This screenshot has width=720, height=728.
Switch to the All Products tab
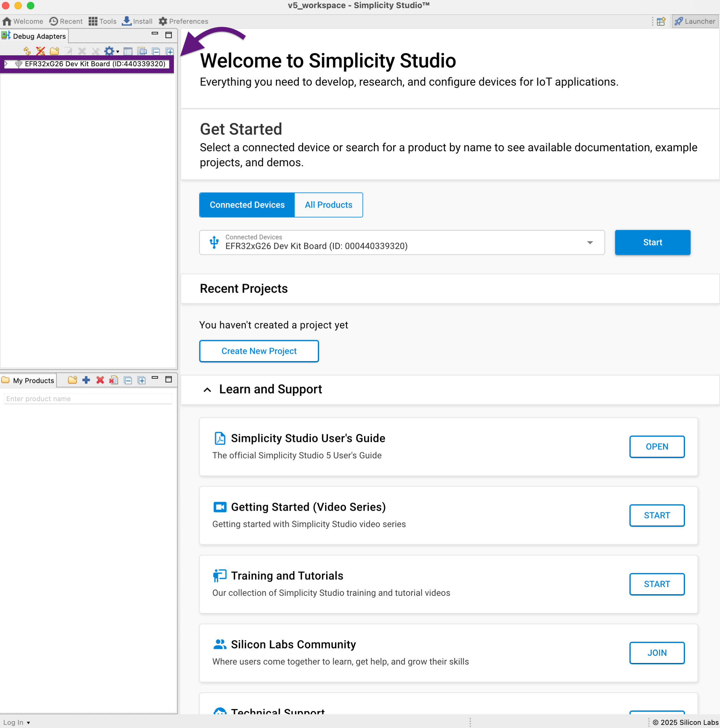point(328,205)
